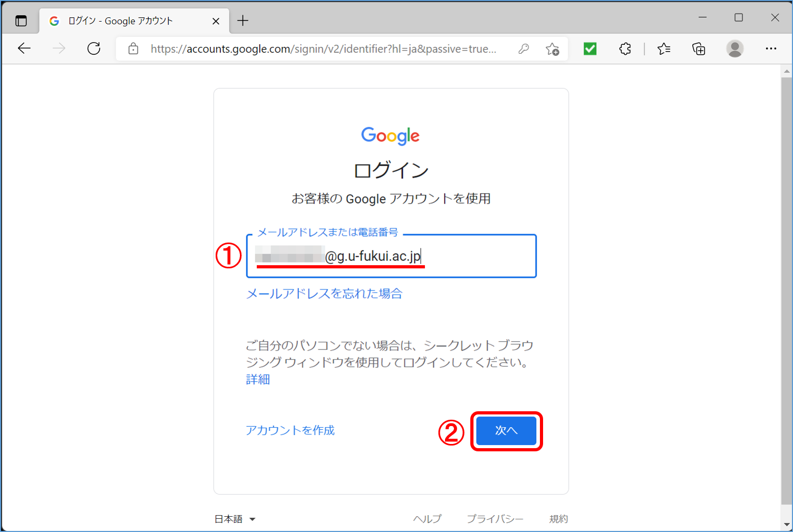The height and width of the screenshot is (532, 793).
Task: Click the browser forward arrow
Action: (59, 49)
